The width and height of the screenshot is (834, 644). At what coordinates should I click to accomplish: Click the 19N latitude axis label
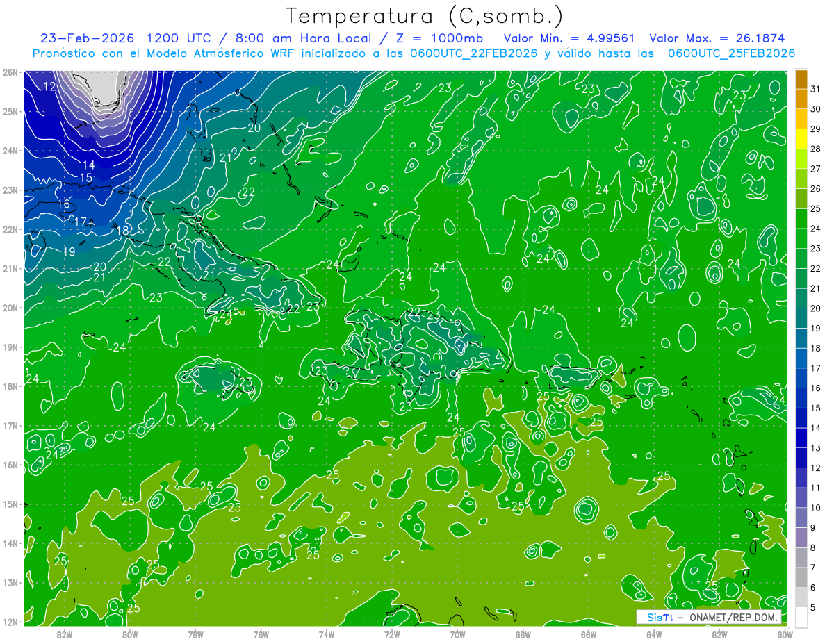coord(10,347)
